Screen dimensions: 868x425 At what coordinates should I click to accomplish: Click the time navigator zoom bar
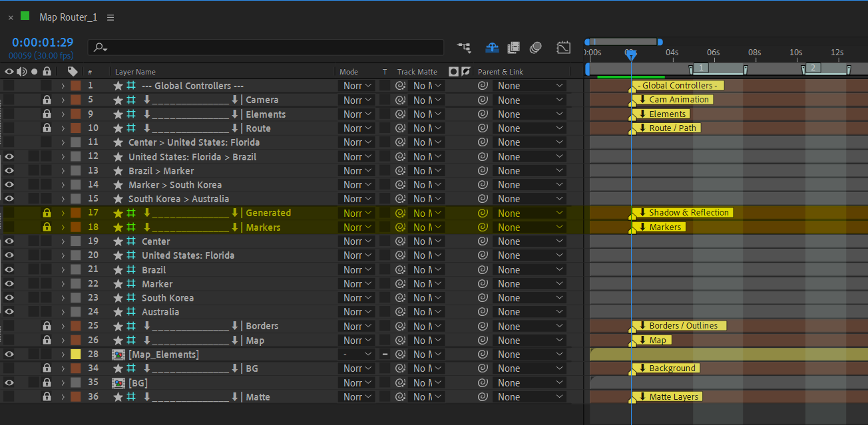(x=624, y=42)
